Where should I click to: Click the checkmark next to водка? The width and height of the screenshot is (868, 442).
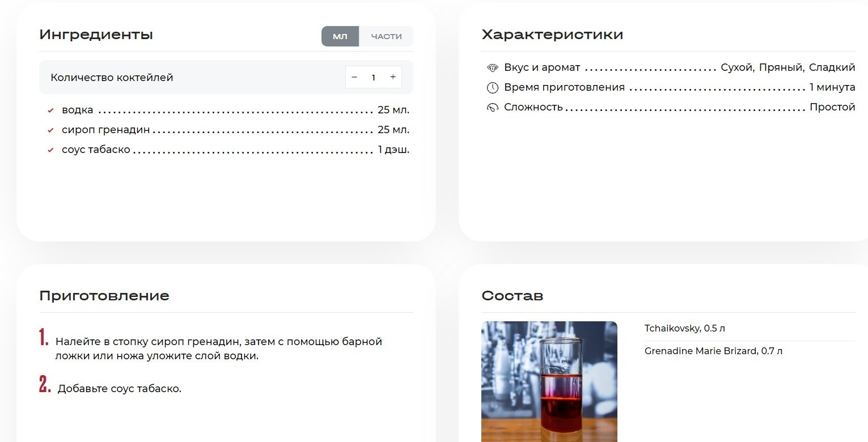point(50,110)
